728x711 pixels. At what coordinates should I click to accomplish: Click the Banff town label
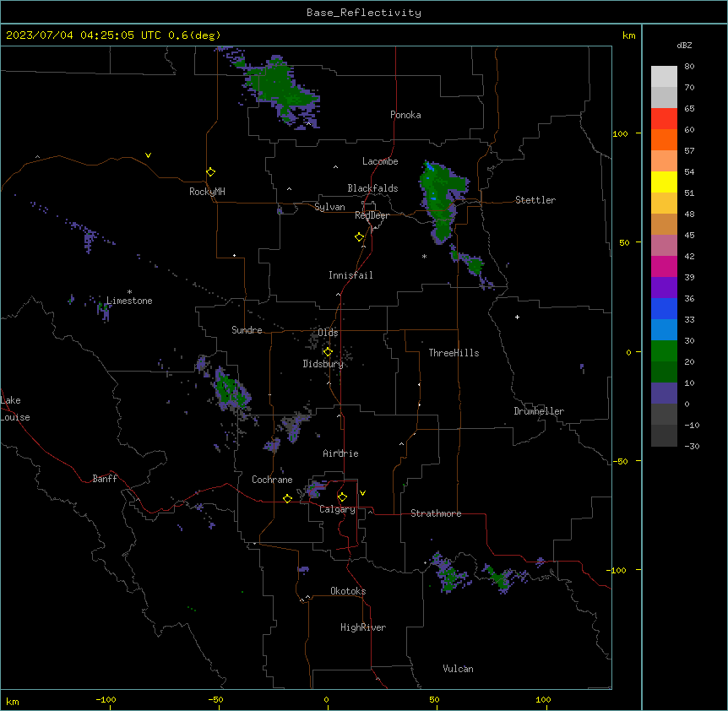[105, 479]
